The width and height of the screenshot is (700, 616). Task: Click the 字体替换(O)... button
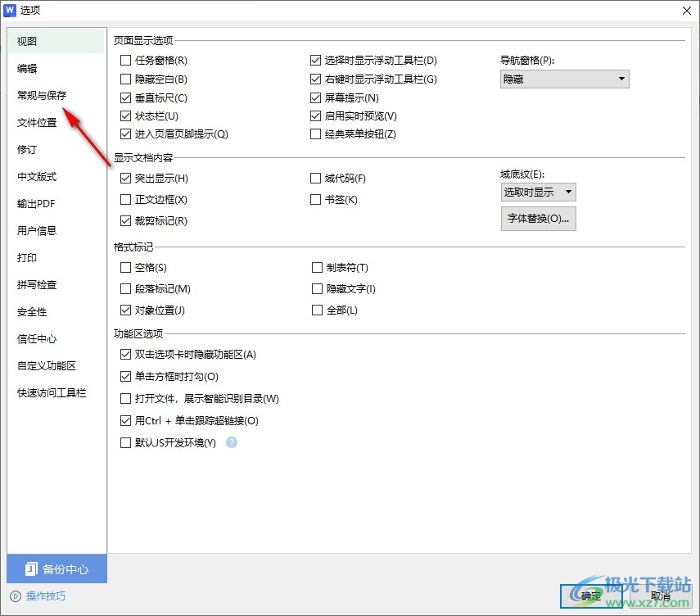539,219
